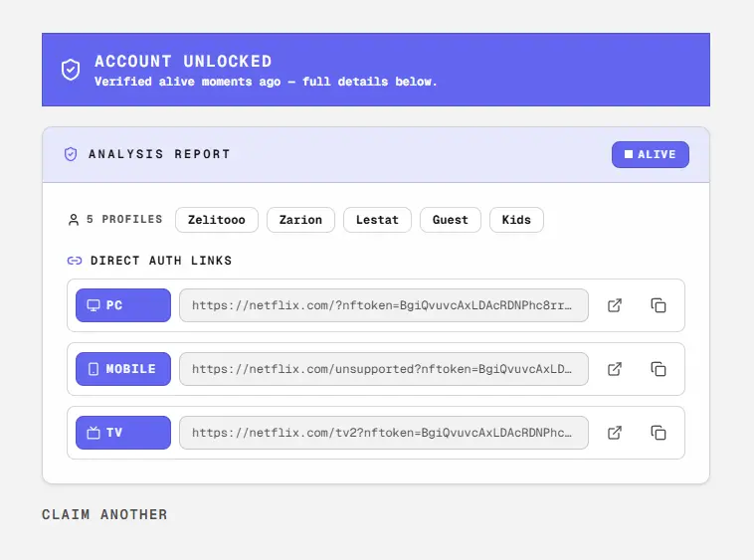Select the TV device button
The height and width of the screenshot is (560, 754).
pos(123,433)
